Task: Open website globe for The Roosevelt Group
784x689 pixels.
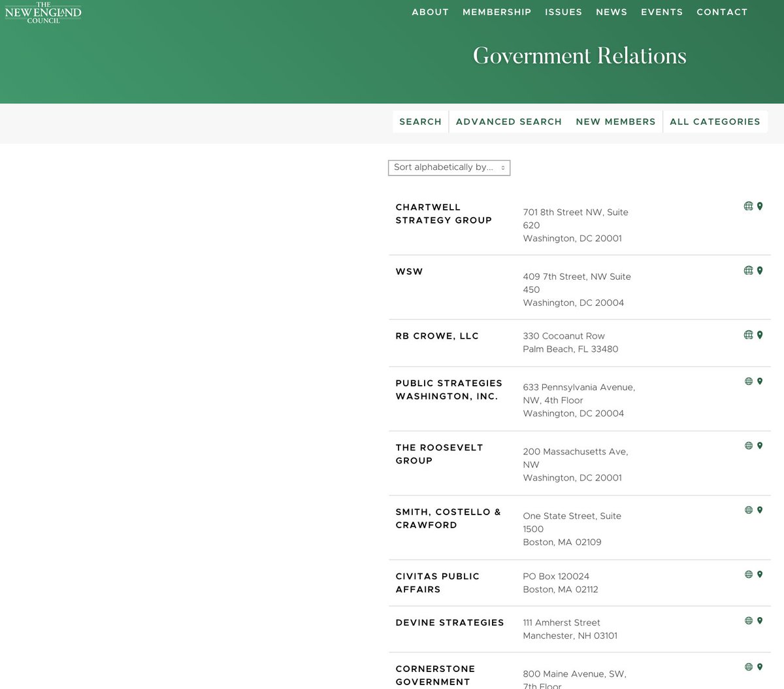Action: 749,445
